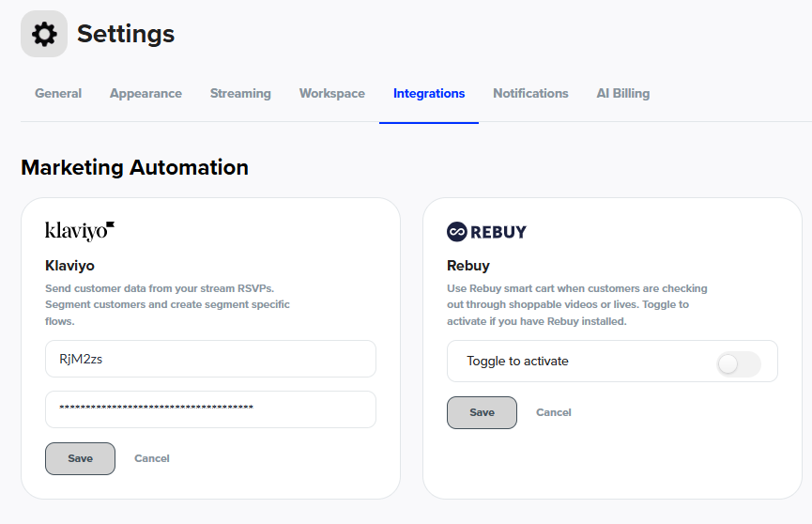Go to the Streaming tab
Screen dimensions: 812x524
240,94
